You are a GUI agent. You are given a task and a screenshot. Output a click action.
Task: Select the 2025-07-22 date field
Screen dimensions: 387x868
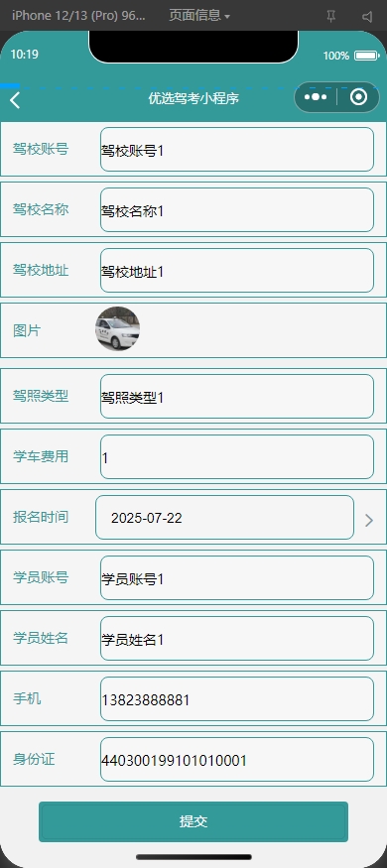click(x=225, y=518)
